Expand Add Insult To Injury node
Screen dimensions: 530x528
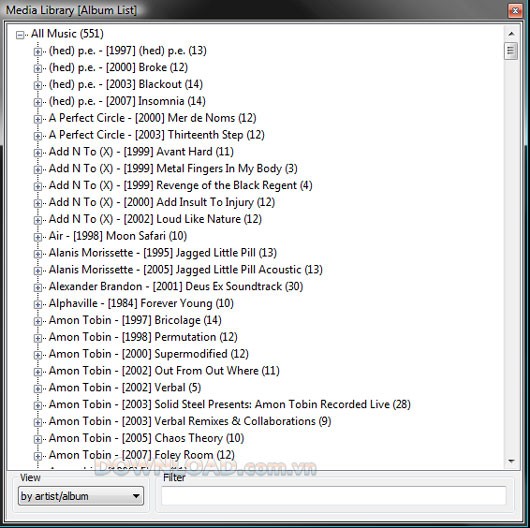point(38,203)
